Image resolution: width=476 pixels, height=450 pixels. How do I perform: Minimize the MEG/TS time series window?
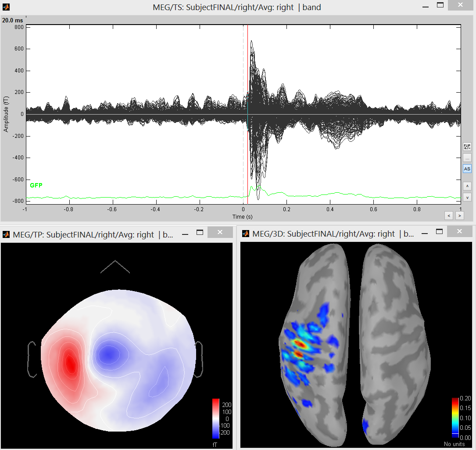(x=424, y=6)
